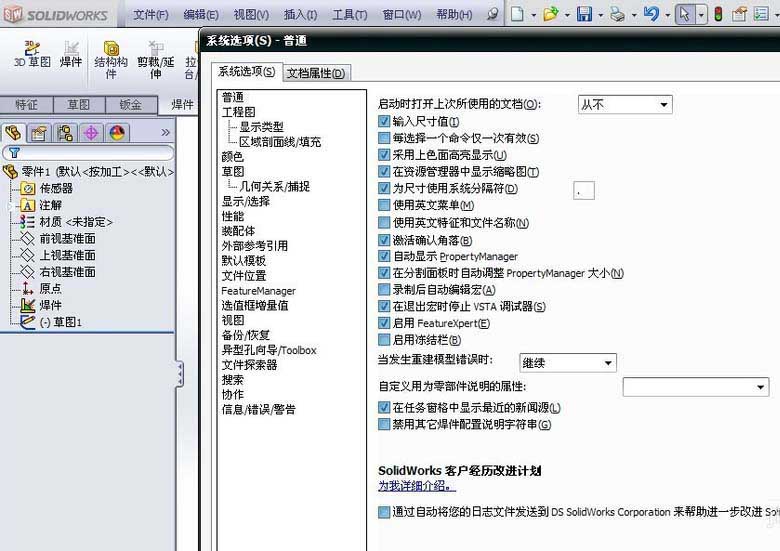This screenshot has width=780, height=551.
Task: Click the 结构构件 tool icon
Action: coord(111,60)
